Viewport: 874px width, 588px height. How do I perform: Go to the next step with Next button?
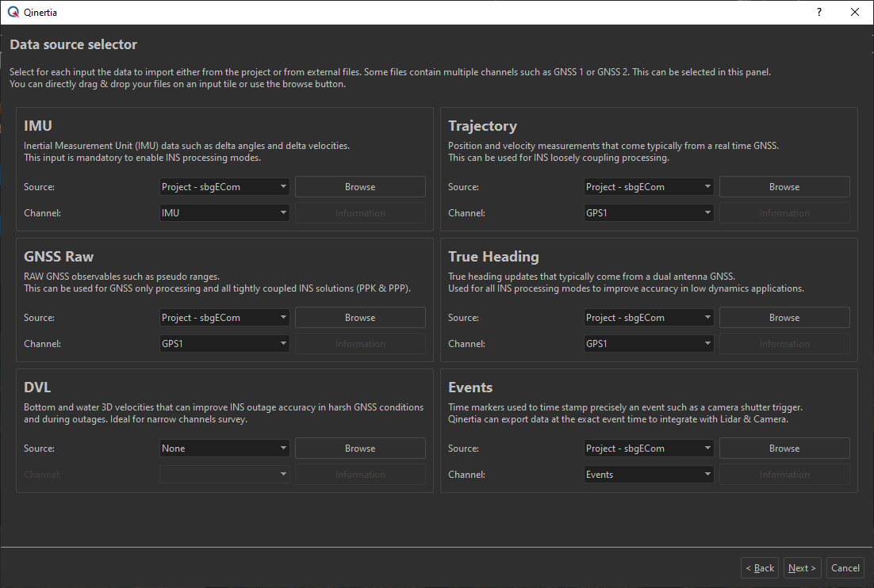point(802,568)
